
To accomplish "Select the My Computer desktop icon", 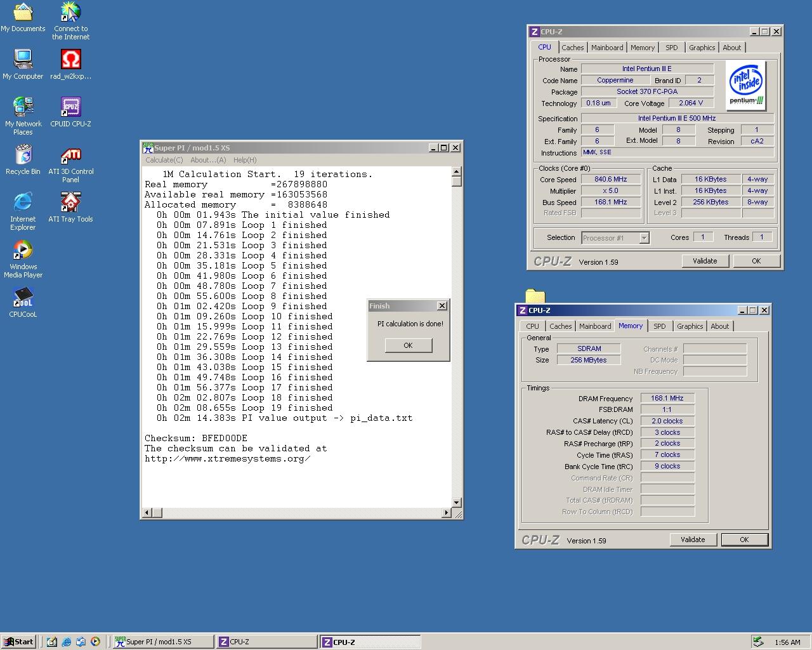I will pos(23,65).
